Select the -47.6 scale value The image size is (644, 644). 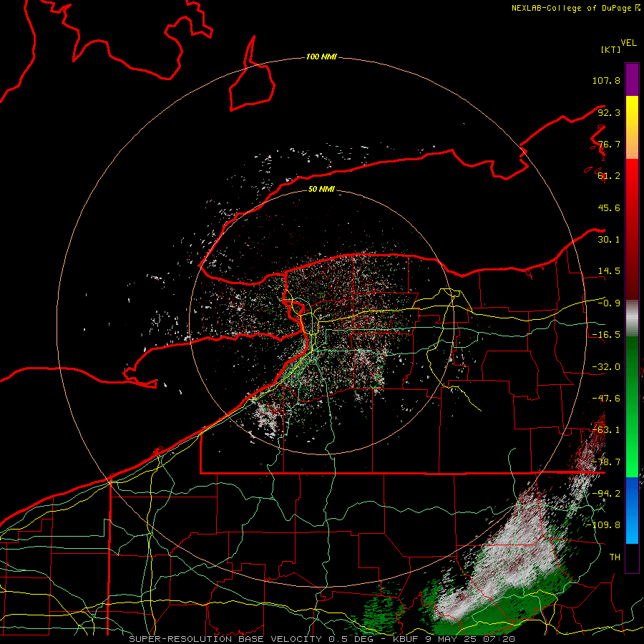(x=606, y=399)
